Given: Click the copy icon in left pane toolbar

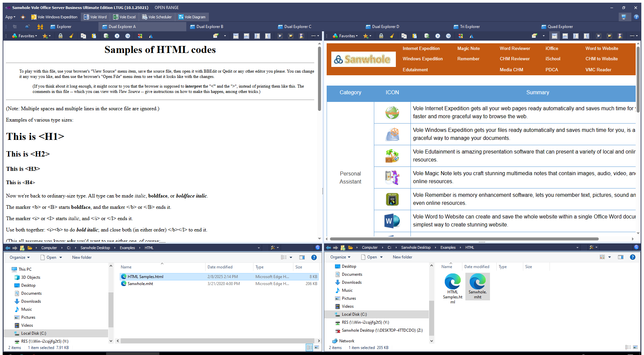Looking at the screenshot, I should (83, 36).
